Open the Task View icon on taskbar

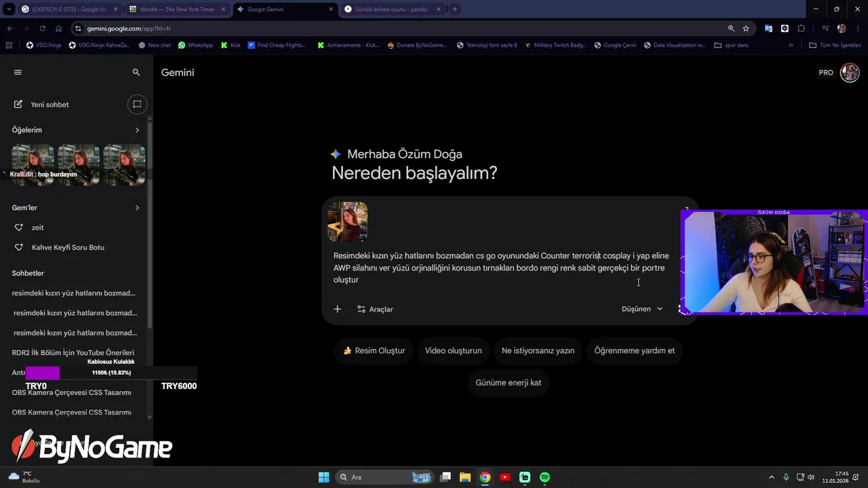446,477
